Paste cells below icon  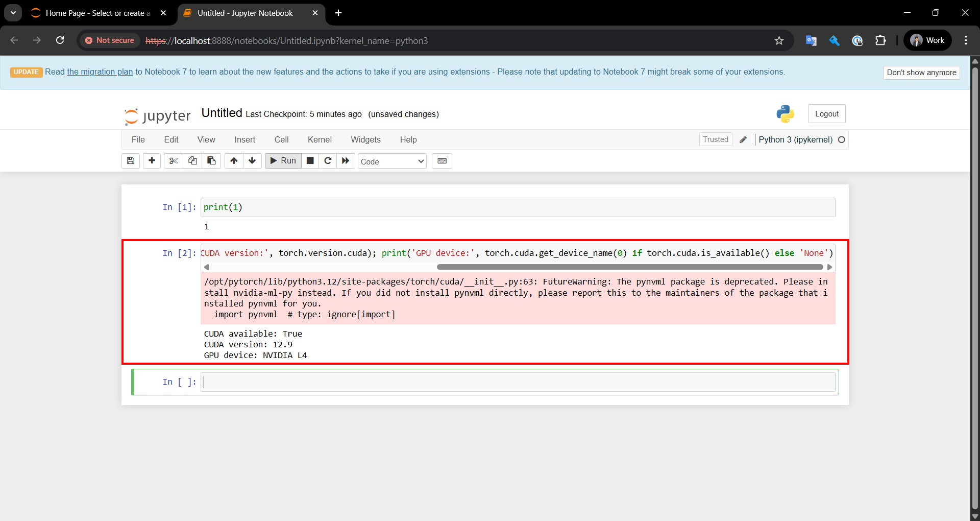pos(211,161)
